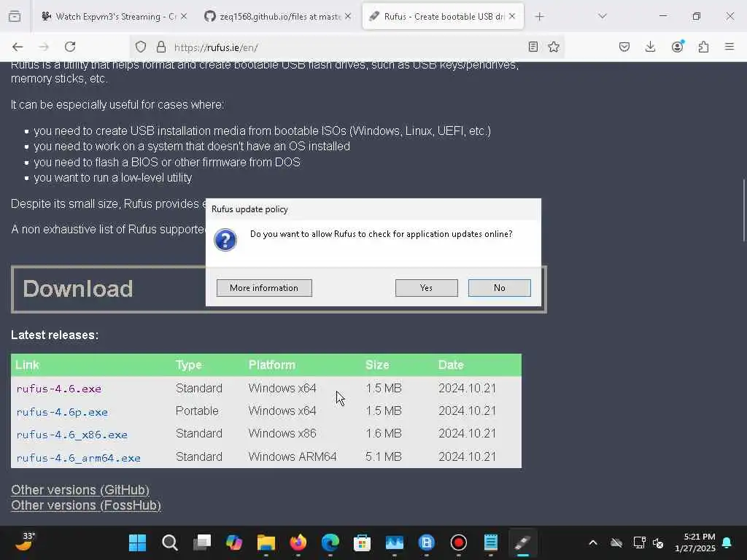This screenshot has width=747, height=560.
Task: Click the Rufus USB icon on taskbar
Action: coord(522,542)
